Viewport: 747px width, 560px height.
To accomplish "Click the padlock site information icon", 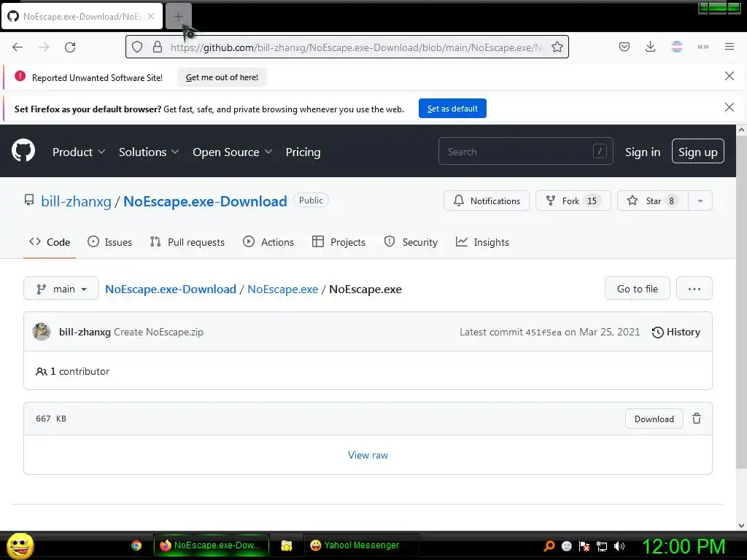I will tap(158, 47).
